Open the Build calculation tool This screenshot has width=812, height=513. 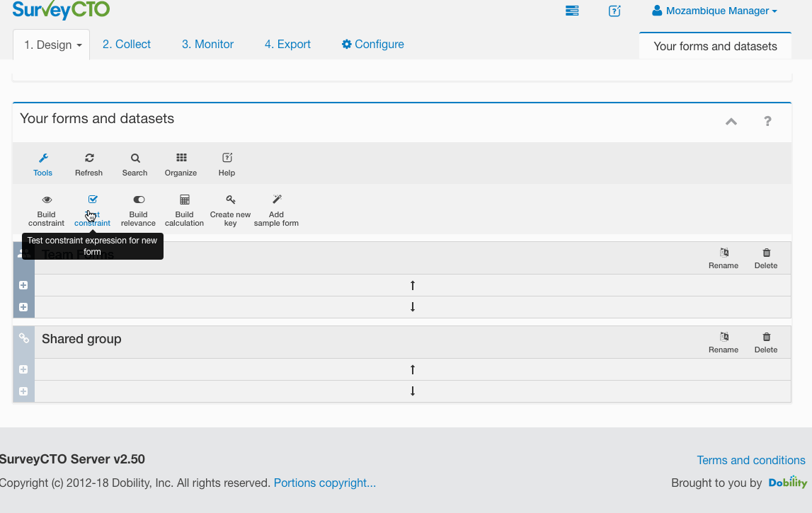(x=184, y=211)
